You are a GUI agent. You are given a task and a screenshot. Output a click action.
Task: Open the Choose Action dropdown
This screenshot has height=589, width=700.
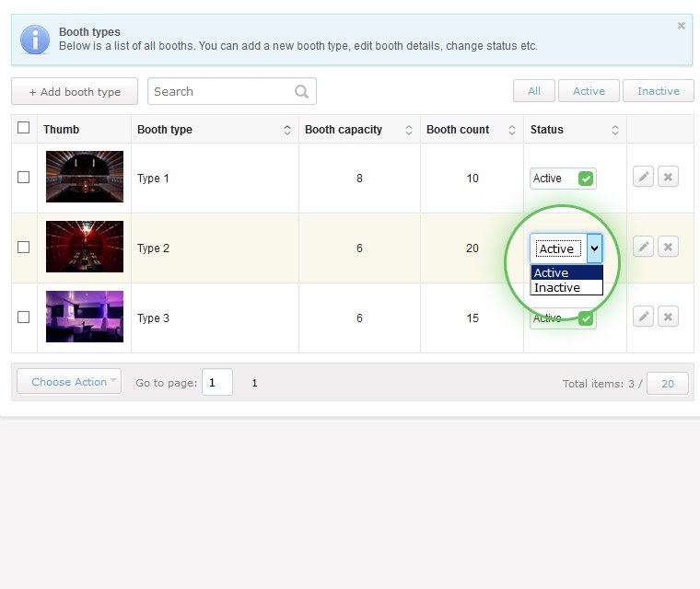tap(69, 382)
